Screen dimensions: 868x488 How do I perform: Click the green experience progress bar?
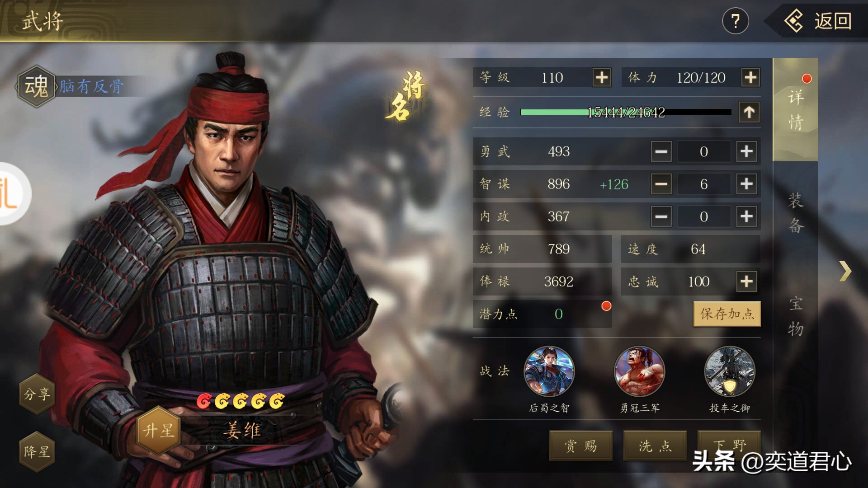pos(626,112)
